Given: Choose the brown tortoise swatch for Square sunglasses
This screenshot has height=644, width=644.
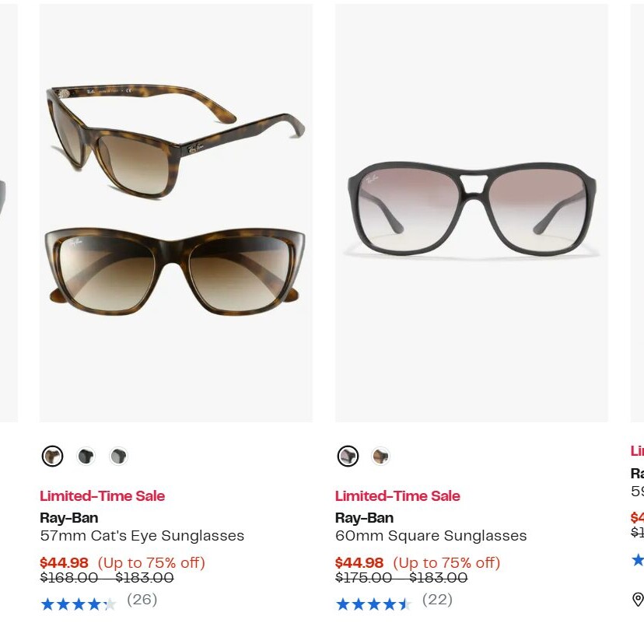Looking at the screenshot, I should click(x=380, y=456).
